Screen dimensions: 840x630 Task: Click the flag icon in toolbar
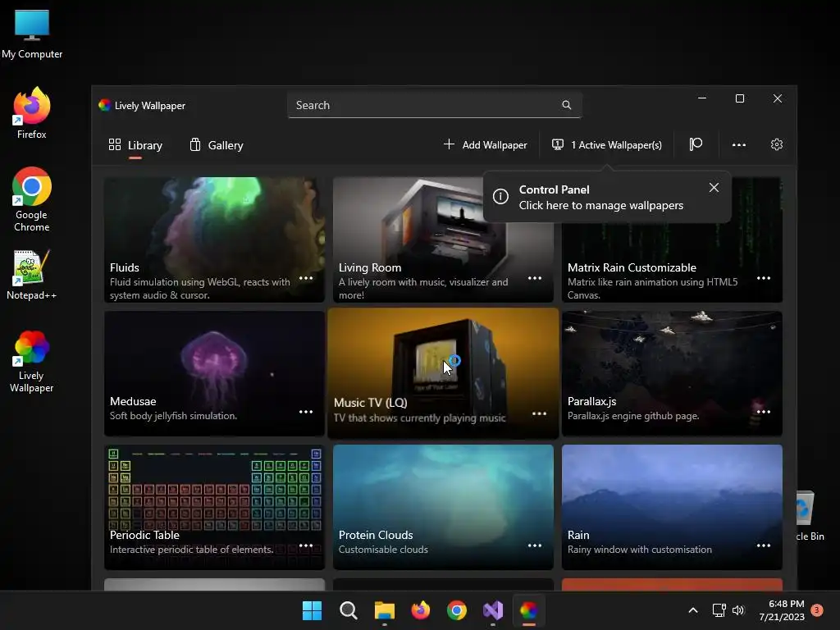tap(696, 144)
